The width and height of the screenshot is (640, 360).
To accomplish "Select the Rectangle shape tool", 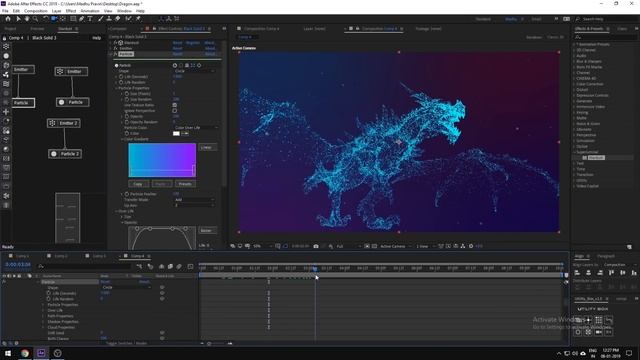I will click(x=73, y=19).
